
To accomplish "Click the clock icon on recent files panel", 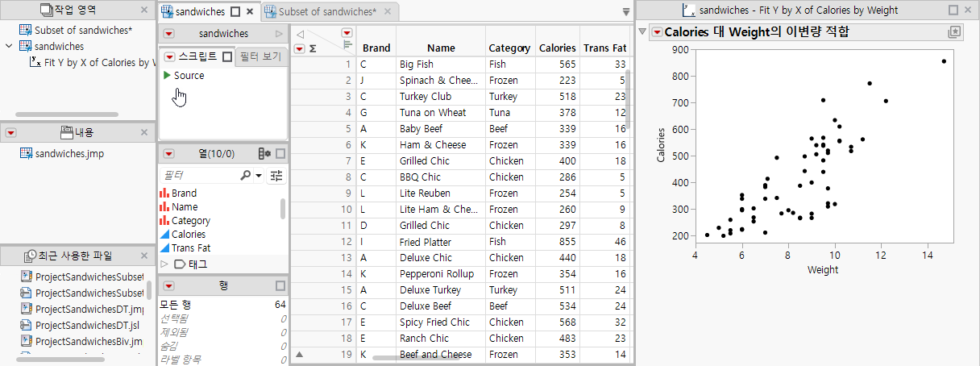I will click(x=31, y=256).
